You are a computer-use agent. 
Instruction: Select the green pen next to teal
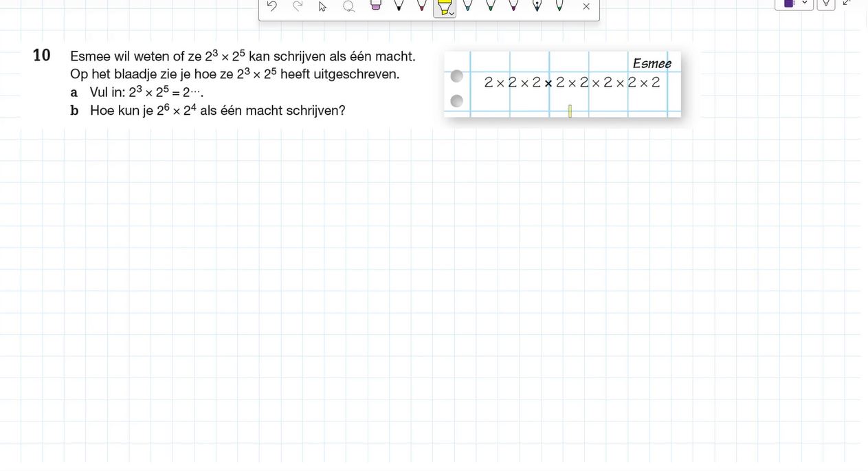click(x=491, y=6)
